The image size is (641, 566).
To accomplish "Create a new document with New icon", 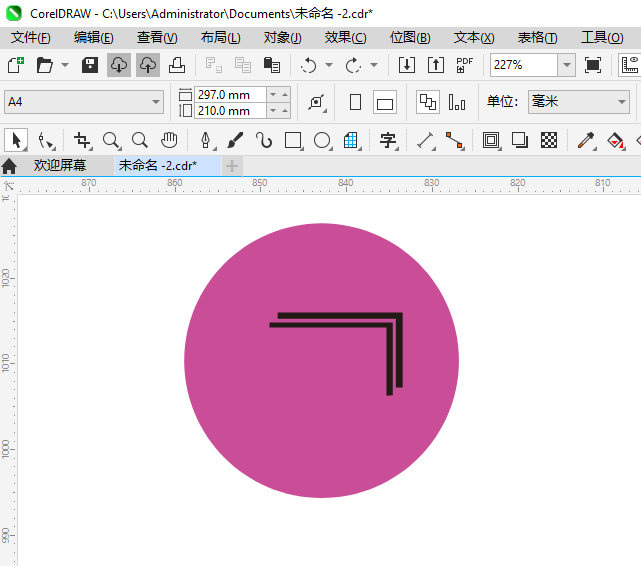I will [x=16, y=65].
